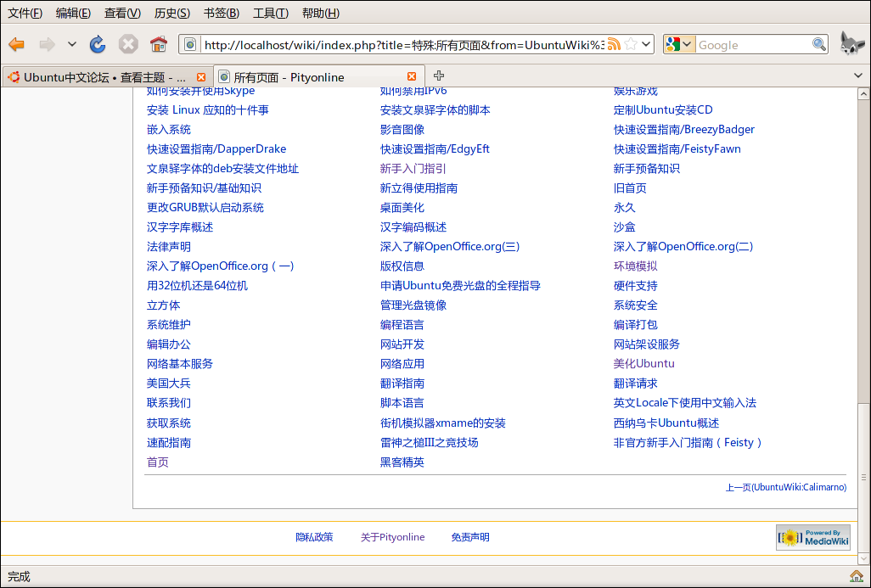Image resolution: width=871 pixels, height=588 pixels.
Task: Open 英文Locale下使用中文输入法 link
Action: click(685, 402)
